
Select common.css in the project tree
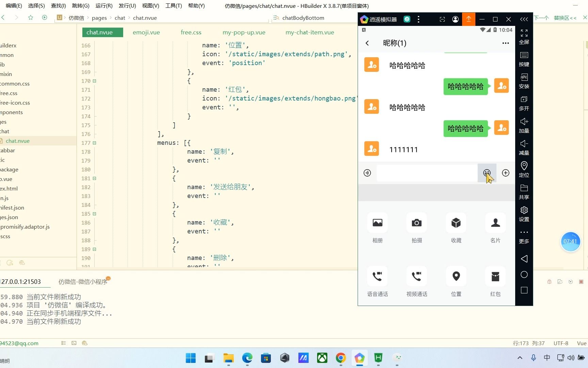[x=15, y=83]
